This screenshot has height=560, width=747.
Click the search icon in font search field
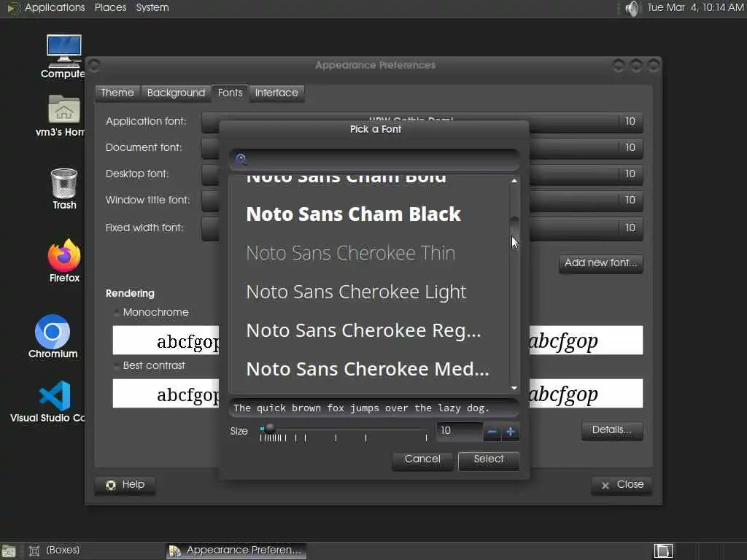(241, 159)
